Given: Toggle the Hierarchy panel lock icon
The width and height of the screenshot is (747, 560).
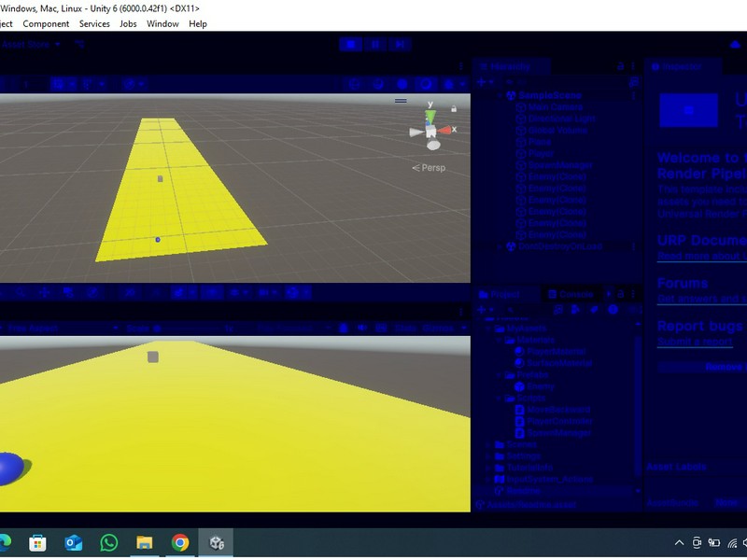Looking at the screenshot, I should coord(622,66).
